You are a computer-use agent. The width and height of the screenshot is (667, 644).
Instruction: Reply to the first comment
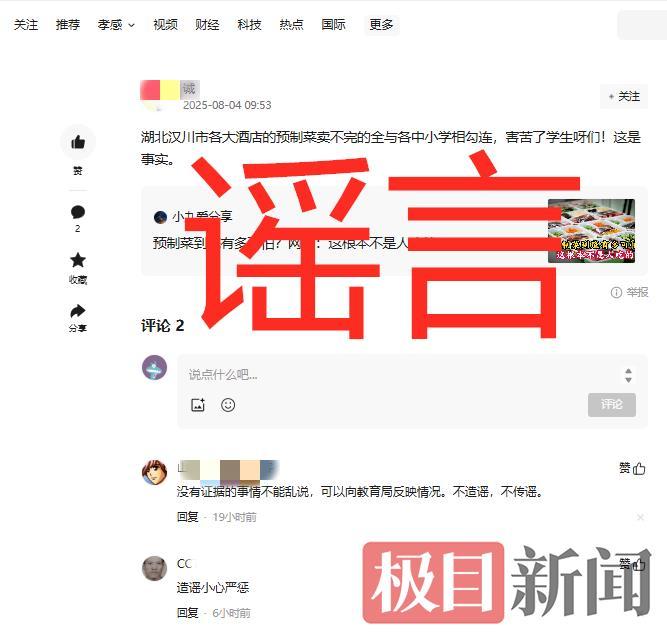188,517
